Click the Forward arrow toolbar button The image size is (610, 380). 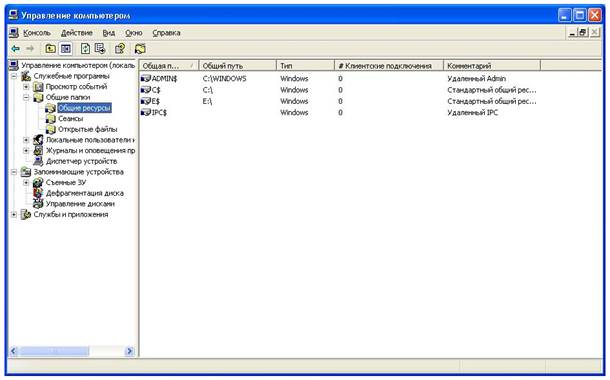tap(30, 49)
